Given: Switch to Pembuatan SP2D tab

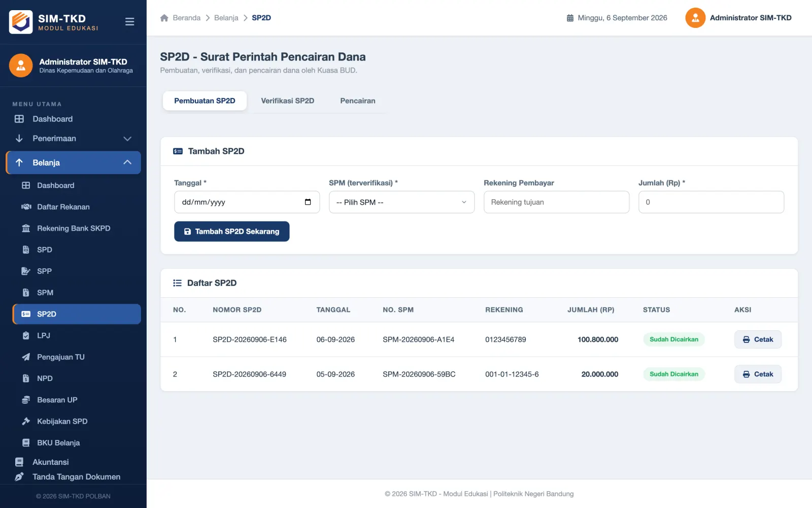Looking at the screenshot, I should point(205,101).
